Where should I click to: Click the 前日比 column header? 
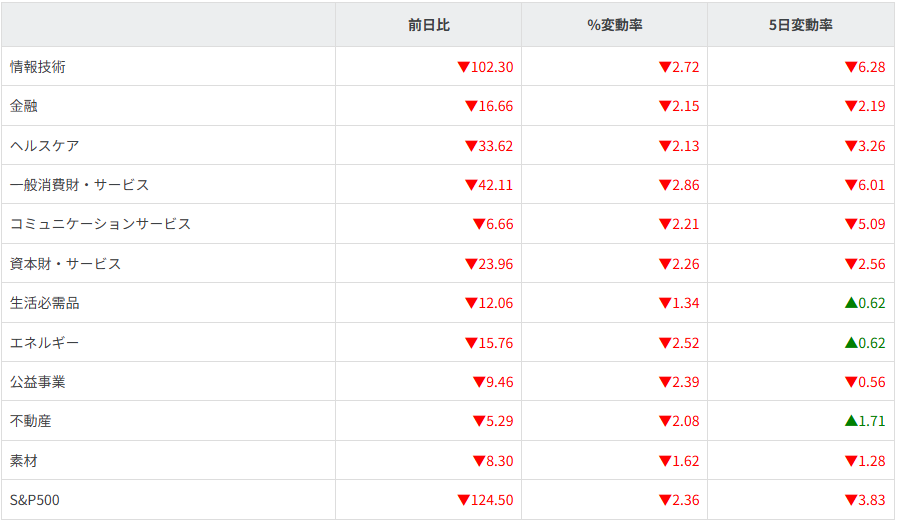pyautogui.click(x=428, y=25)
